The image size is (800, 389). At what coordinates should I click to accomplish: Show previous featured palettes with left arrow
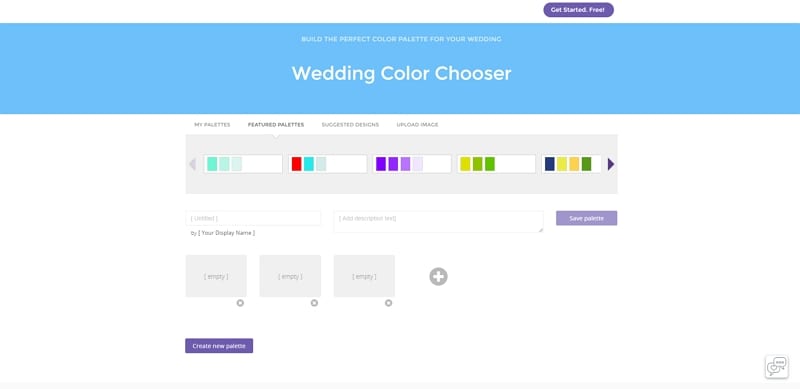pos(192,164)
